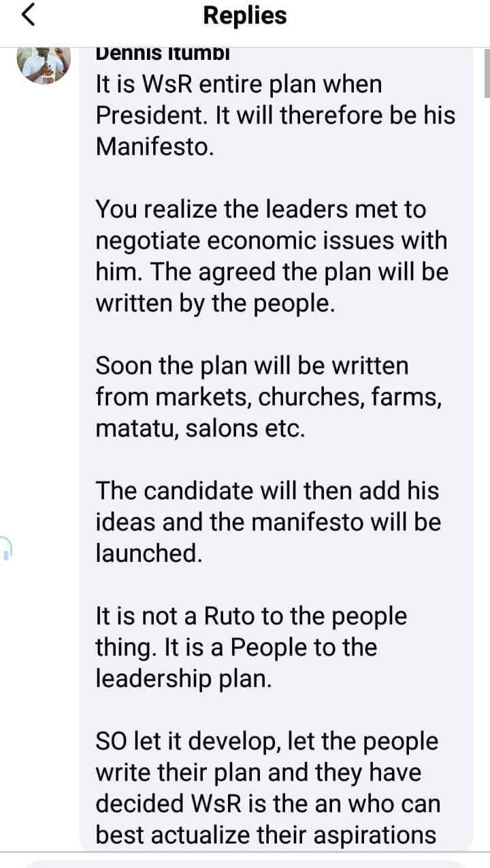Tap the Replies header title
This screenshot has height=868, width=490.
[245, 16]
